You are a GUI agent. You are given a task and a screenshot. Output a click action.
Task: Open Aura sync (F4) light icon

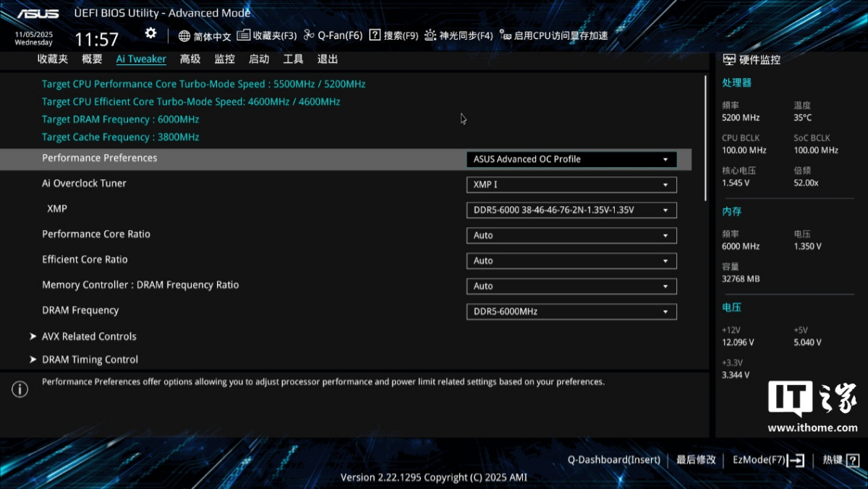[x=430, y=35]
